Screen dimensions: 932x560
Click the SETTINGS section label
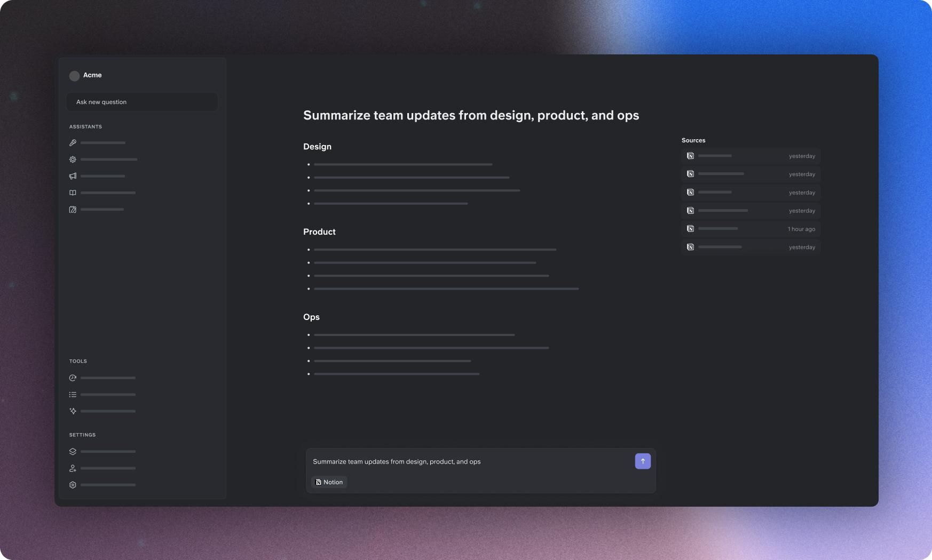82,435
